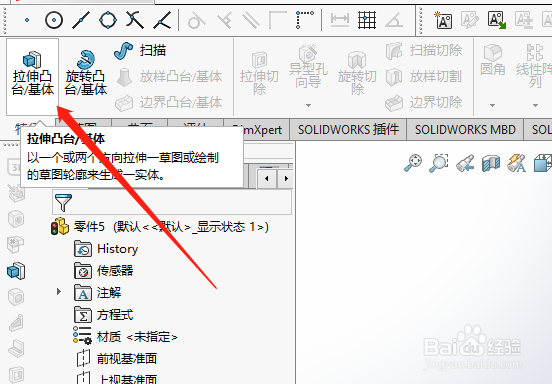Select 上视基准面 (Top Plane)
The image size is (552, 384).
[117, 379]
